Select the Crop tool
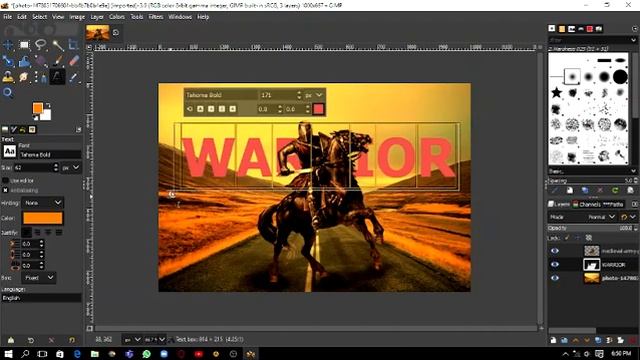The image size is (640, 360). tap(73, 45)
